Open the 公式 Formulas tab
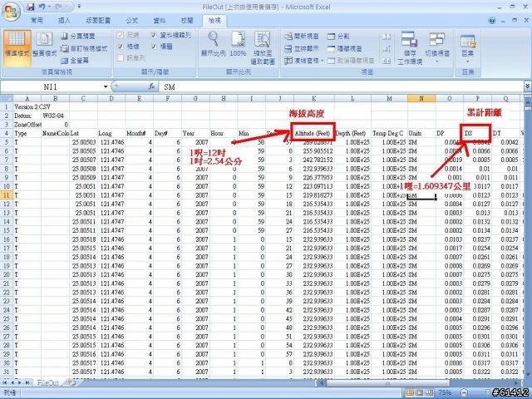The height and width of the screenshot is (399, 532). pyautogui.click(x=131, y=21)
